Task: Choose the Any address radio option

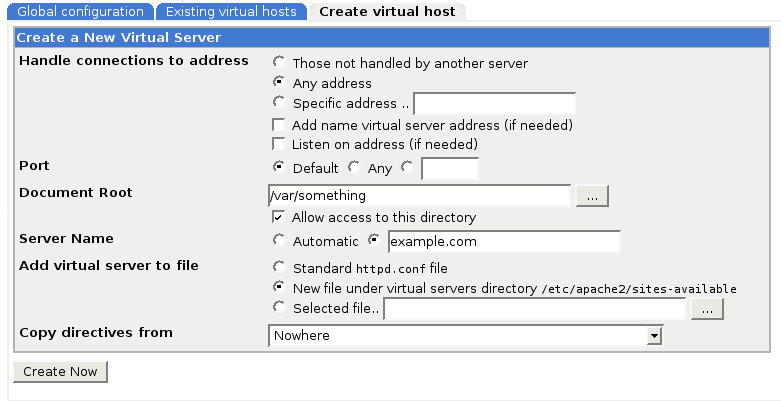Action: 279,83
